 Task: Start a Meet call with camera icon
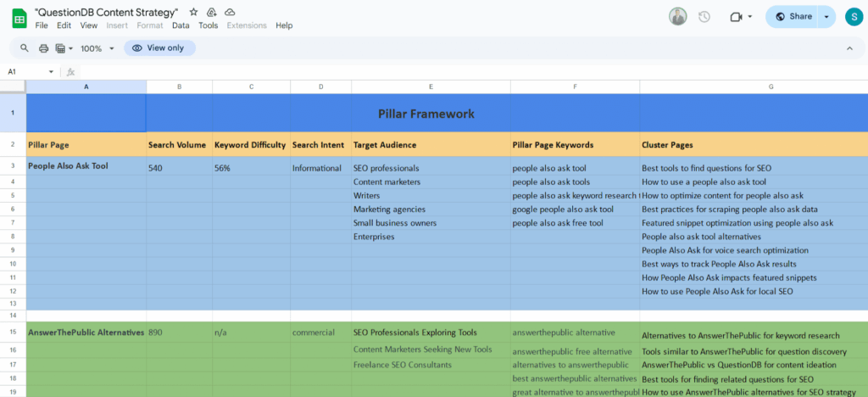(736, 17)
